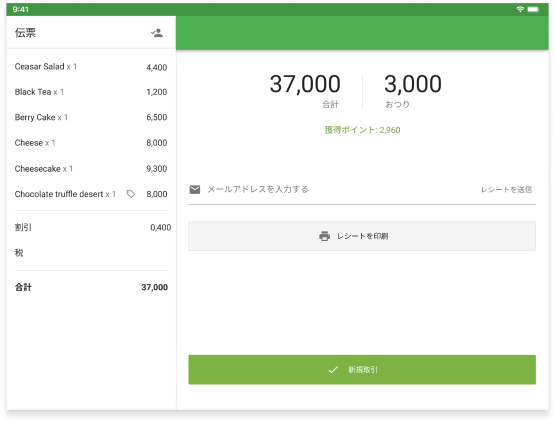
Task: Select the Cheese x 1 line item
Action: tap(91, 143)
